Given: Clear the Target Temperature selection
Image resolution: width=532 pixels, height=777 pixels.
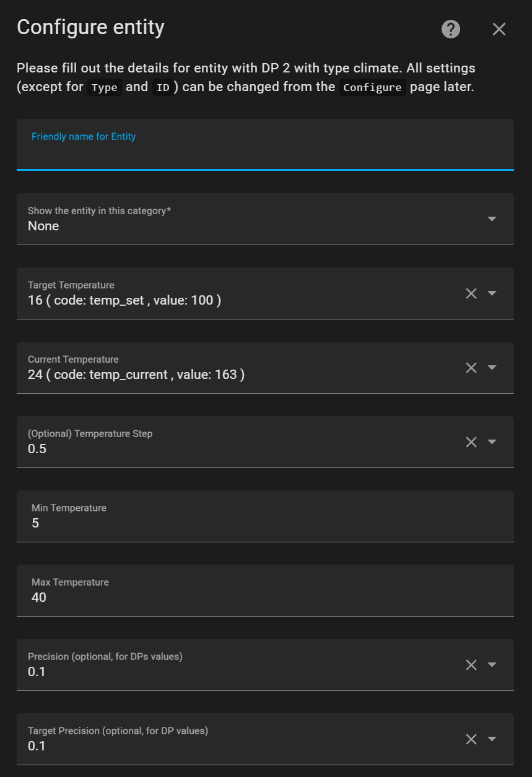Looking at the screenshot, I should tap(471, 293).
